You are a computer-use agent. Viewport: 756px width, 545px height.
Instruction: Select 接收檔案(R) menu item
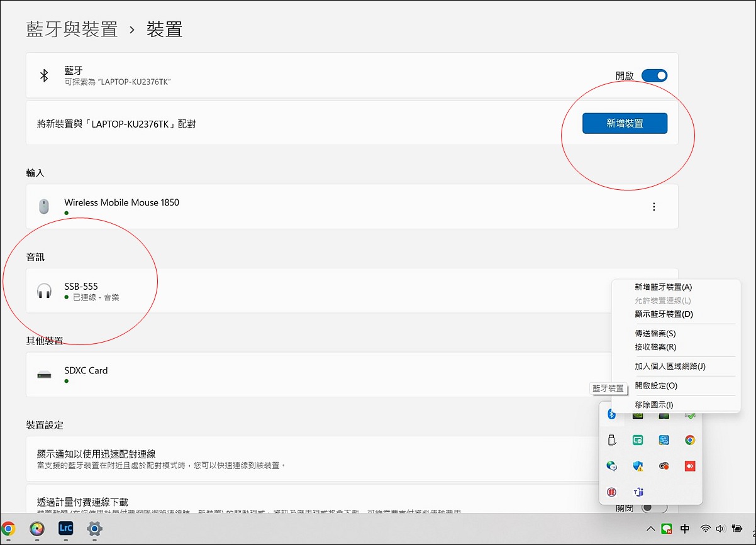(x=655, y=347)
